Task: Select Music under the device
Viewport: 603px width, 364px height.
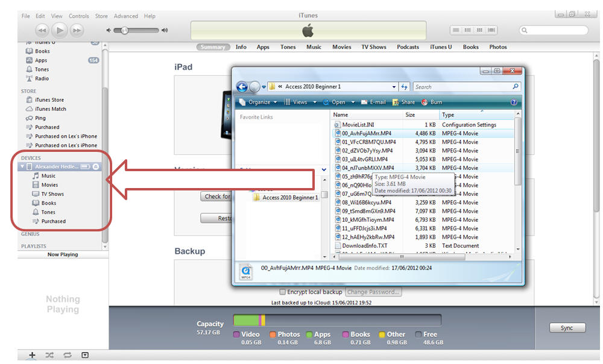Action: tap(48, 175)
